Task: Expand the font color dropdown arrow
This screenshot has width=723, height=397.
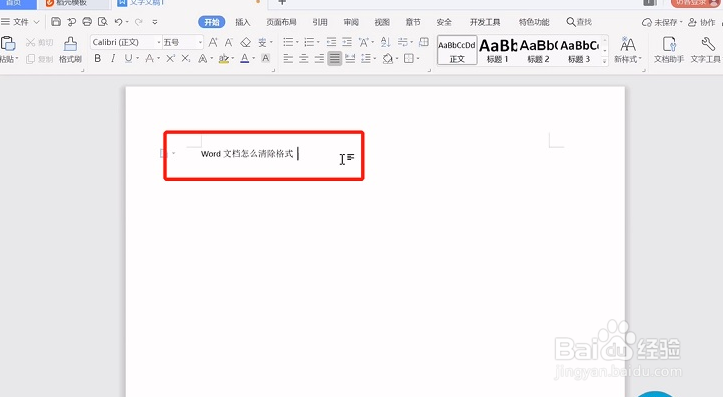Action: pos(254,59)
